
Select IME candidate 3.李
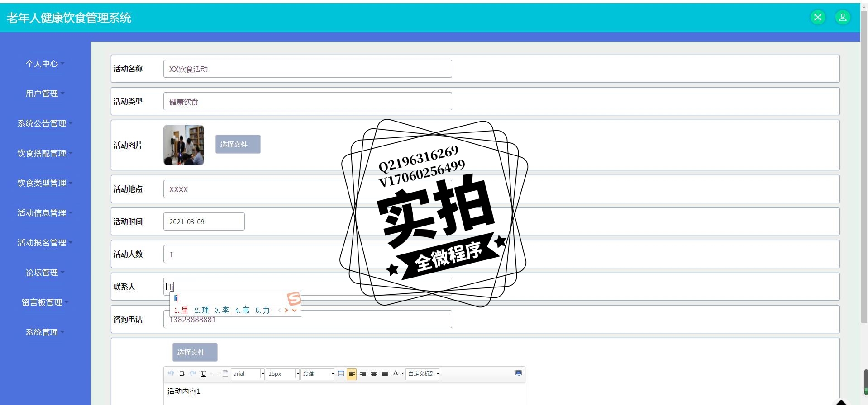[222, 310]
